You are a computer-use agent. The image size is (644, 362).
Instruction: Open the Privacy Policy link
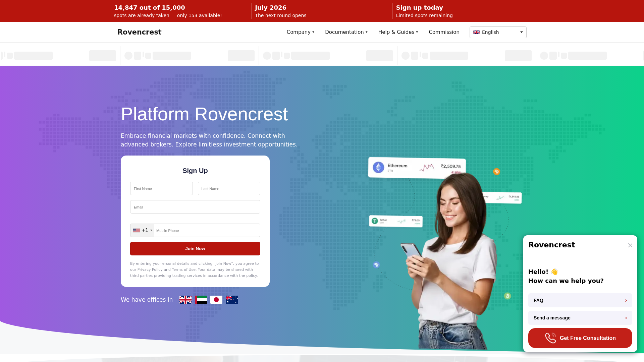click(x=150, y=269)
